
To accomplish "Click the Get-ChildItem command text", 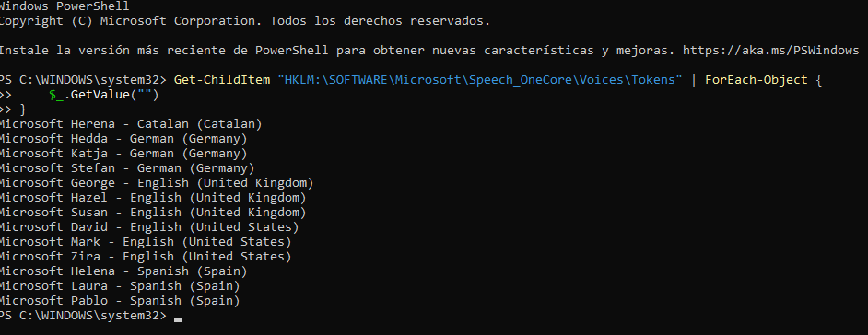I will pos(222,79).
